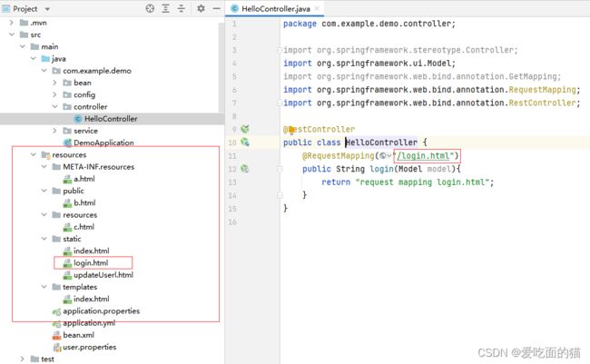
Task: Click the /login.html mapping string
Action: (x=423, y=155)
